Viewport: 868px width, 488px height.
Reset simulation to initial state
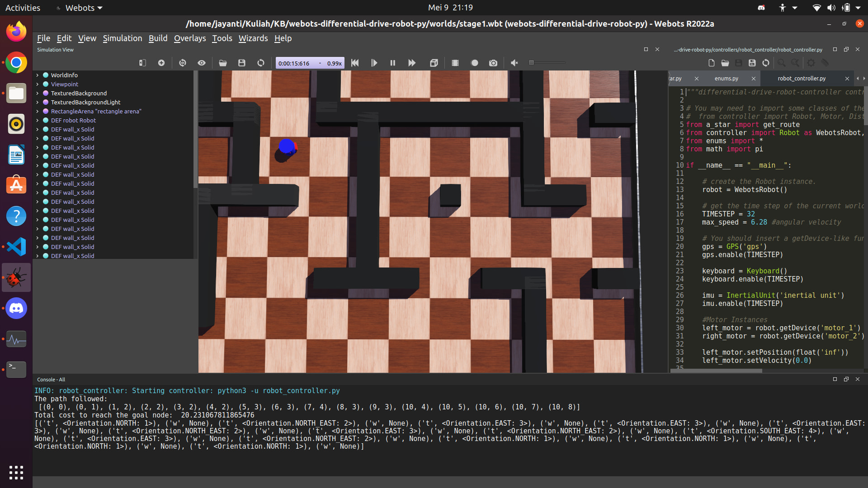click(355, 63)
